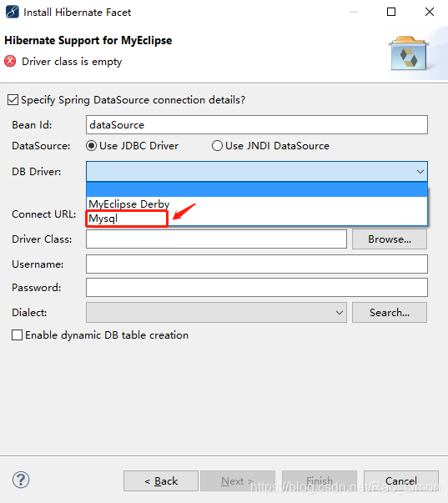The width and height of the screenshot is (448, 503).
Task: Choose Mysql from the driver list
Action: (x=257, y=219)
